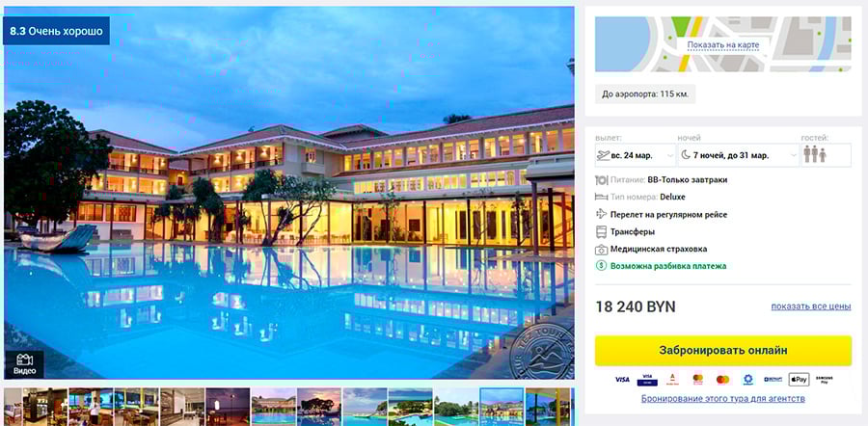Open the показать все цены link
868x426 pixels.
coord(811,306)
